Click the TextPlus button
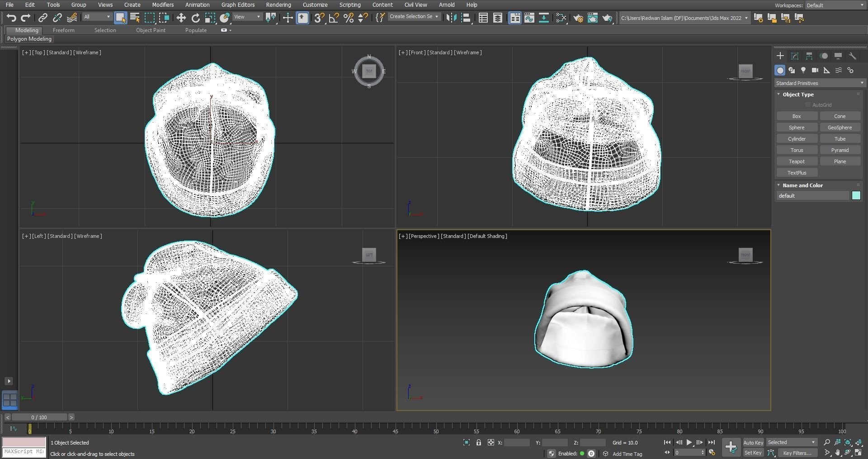This screenshot has width=868, height=459. [x=797, y=173]
